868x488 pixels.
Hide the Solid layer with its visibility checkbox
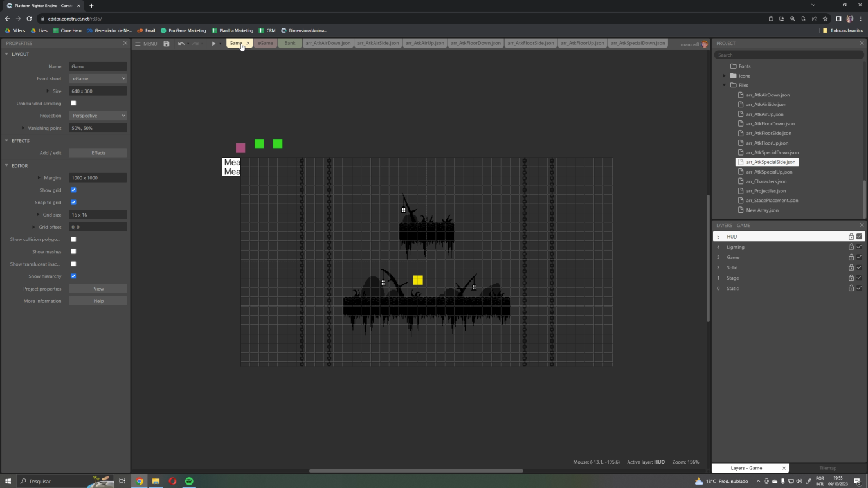click(859, 267)
